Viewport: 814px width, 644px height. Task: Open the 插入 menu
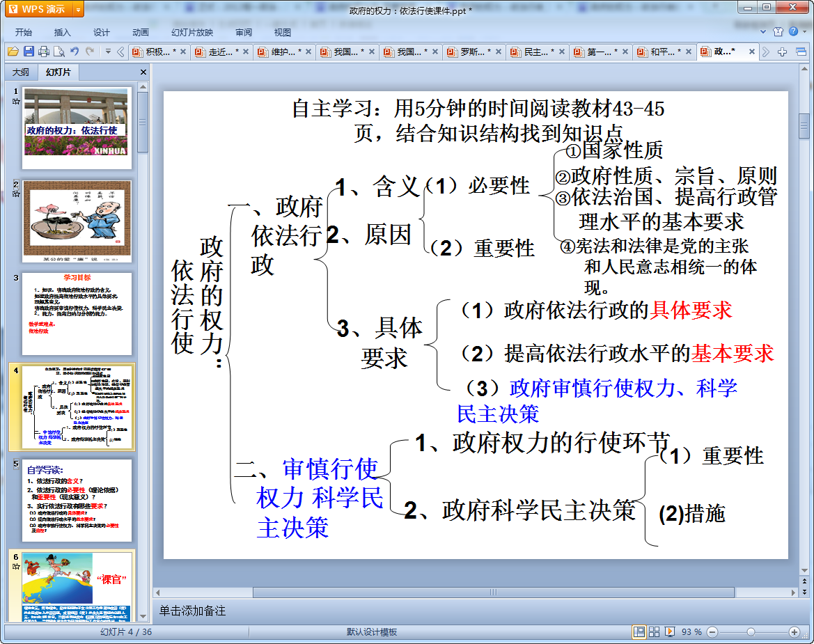click(63, 32)
